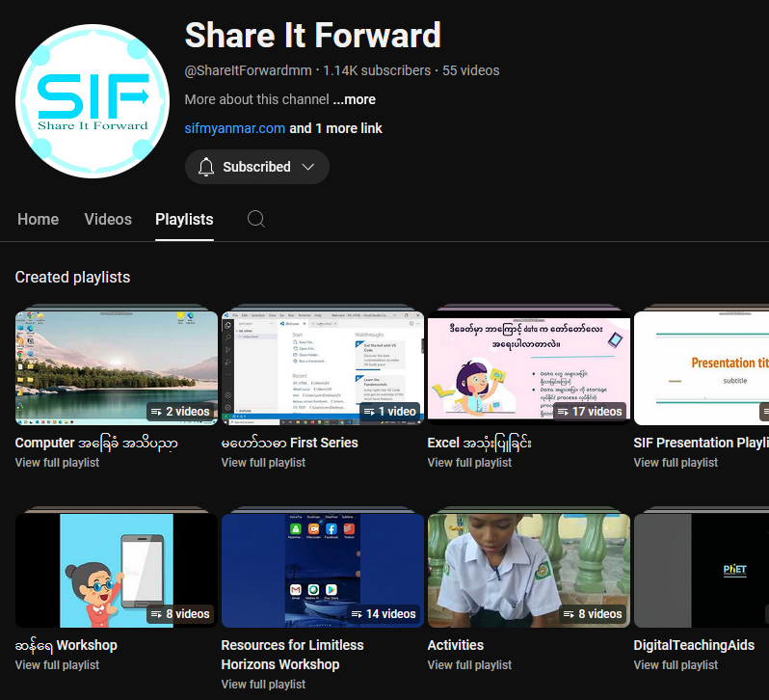This screenshot has height=700, width=769.
Task: Open the First Series playlist thumbnail
Action: coord(322,368)
